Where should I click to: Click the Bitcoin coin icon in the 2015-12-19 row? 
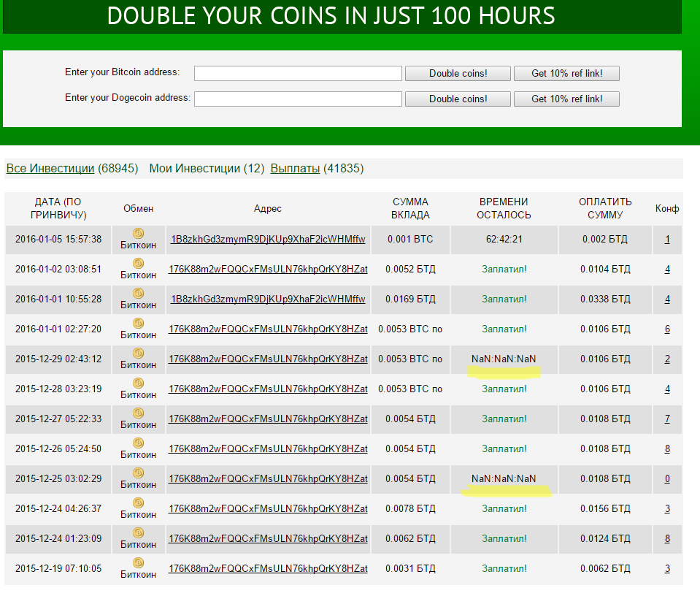click(138, 562)
